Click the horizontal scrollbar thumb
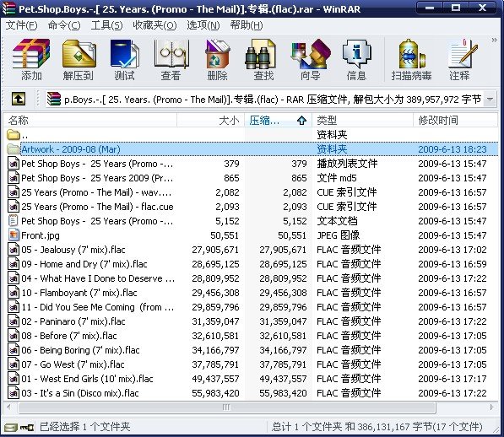This screenshot has height=437, width=504. (226, 407)
